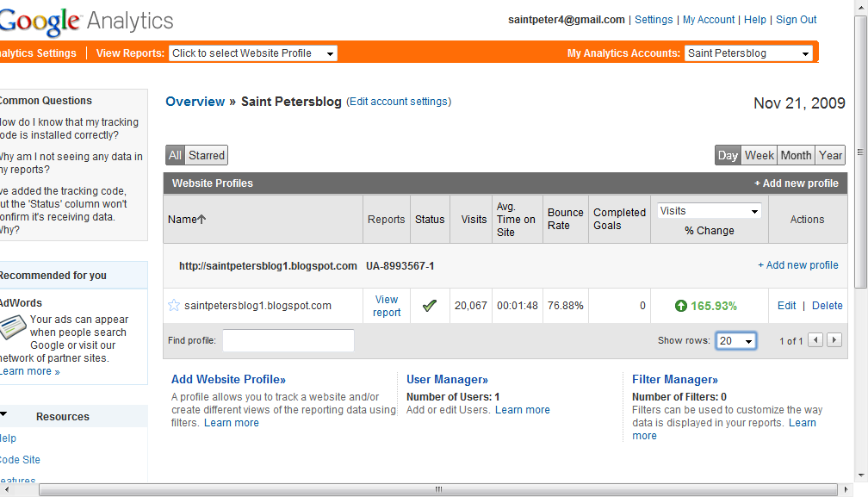The image size is (868, 497).
Task: Go to next page of profiles
Action: click(x=834, y=340)
